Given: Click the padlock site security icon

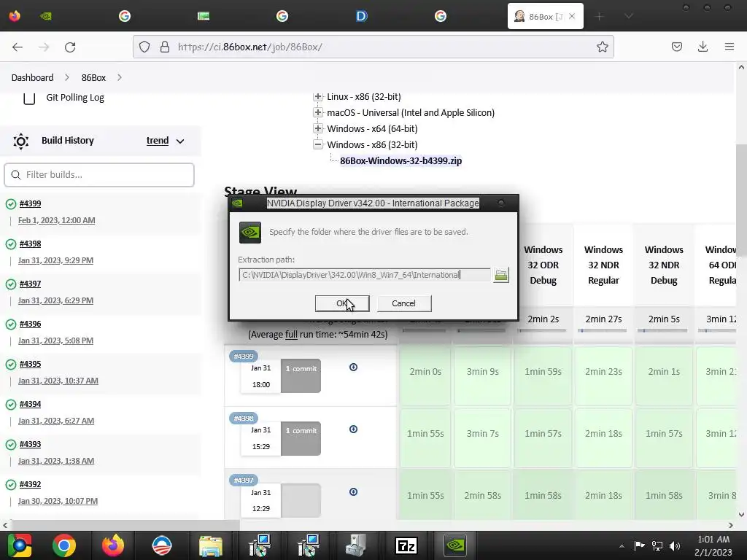Looking at the screenshot, I should pos(164,47).
